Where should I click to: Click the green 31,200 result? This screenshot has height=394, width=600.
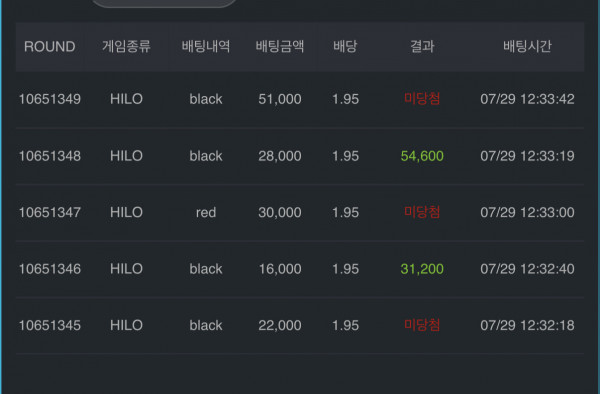tap(422, 269)
